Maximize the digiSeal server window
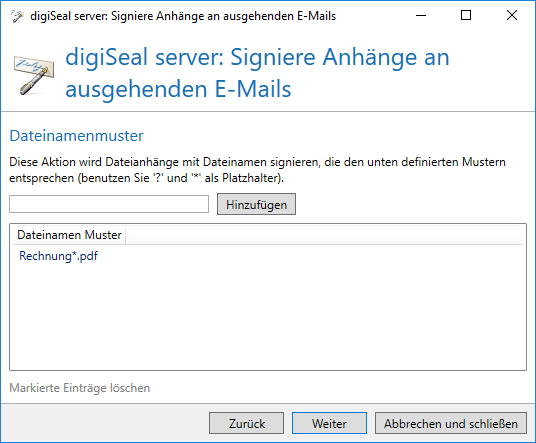This screenshot has width=536, height=443. point(466,15)
